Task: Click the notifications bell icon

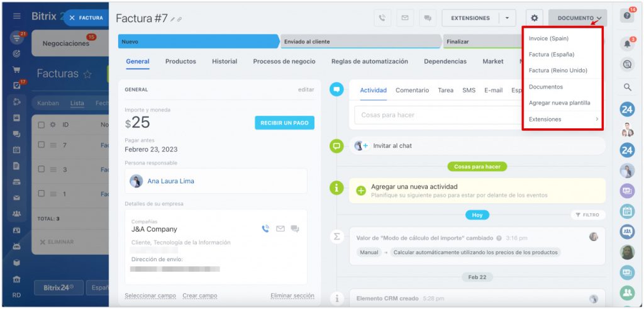Action: click(627, 44)
